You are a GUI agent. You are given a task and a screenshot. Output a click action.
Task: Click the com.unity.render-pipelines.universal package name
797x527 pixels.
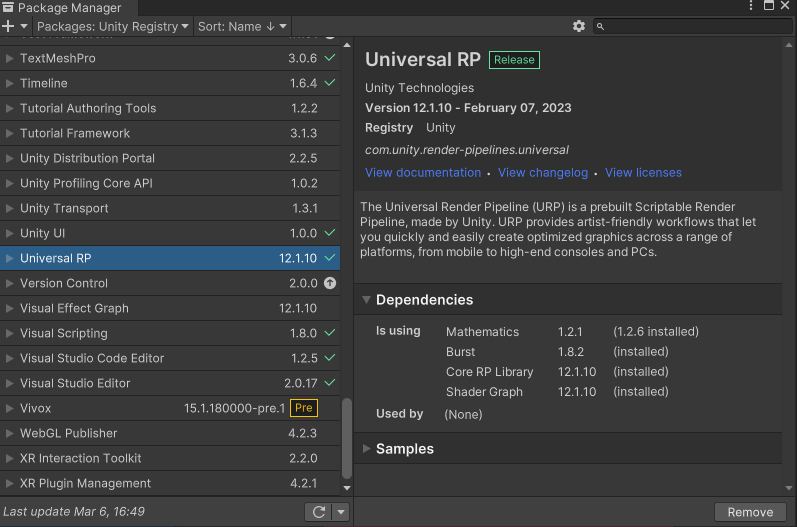pyautogui.click(x=467, y=150)
